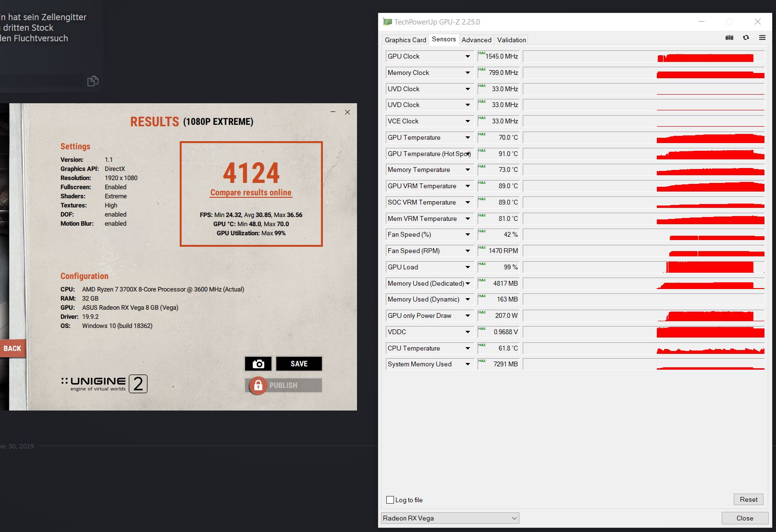
Task: Enable the Log to file checkbox
Action: (390, 500)
